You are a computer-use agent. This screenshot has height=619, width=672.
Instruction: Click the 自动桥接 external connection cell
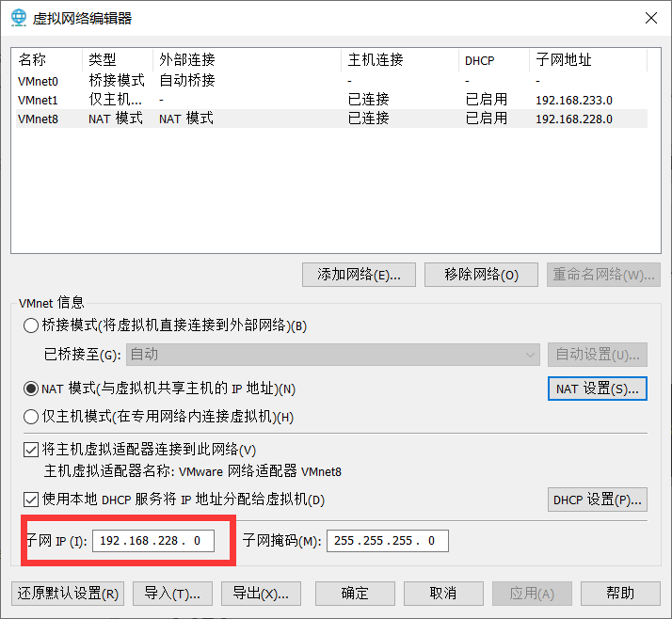[x=187, y=81]
